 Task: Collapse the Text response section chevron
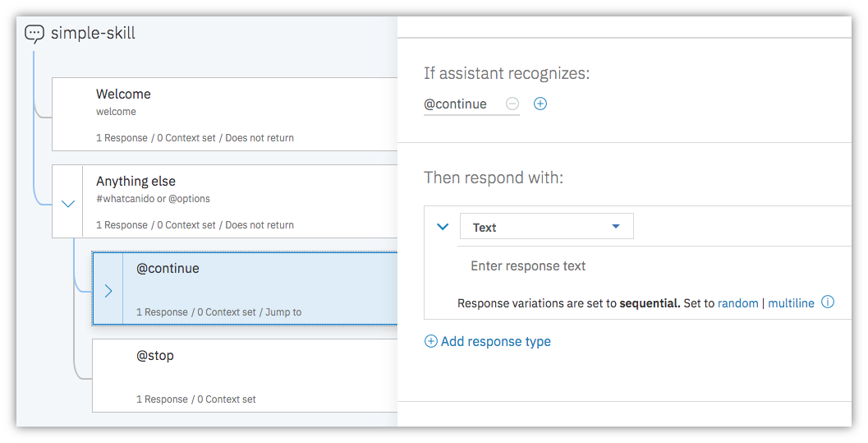[443, 227]
